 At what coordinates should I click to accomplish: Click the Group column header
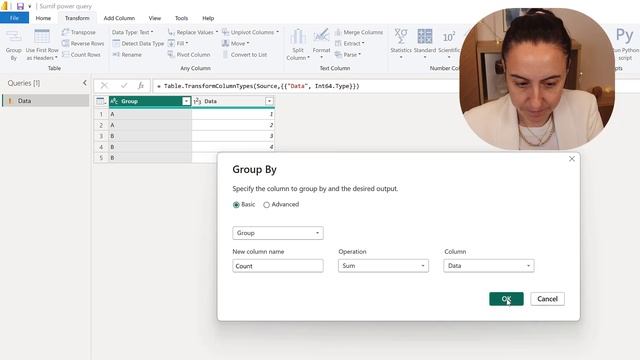point(150,101)
